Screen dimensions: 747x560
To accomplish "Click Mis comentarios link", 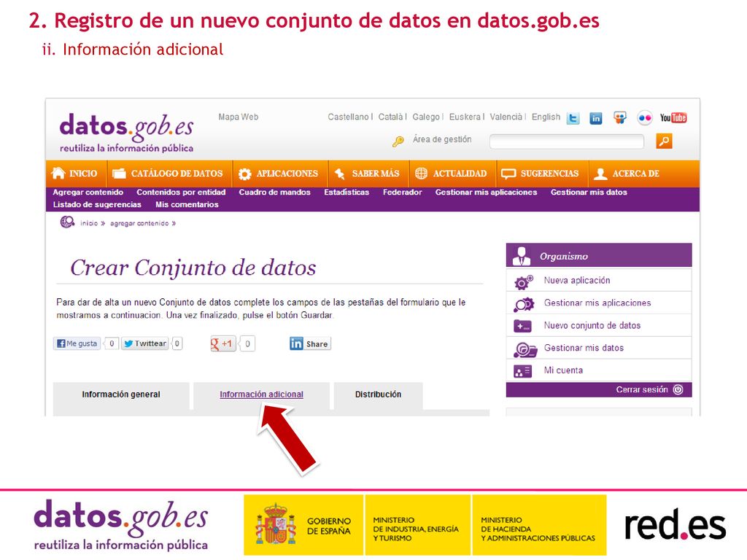I will point(187,205).
